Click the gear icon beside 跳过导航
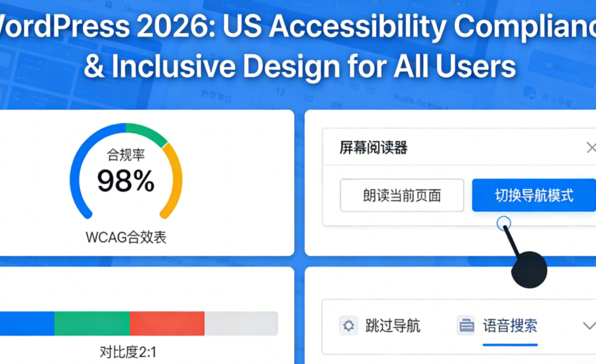 coord(348,326)
